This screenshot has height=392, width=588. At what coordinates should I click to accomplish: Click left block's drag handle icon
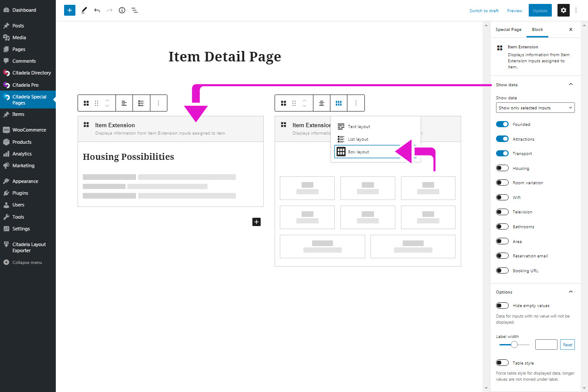96,103
